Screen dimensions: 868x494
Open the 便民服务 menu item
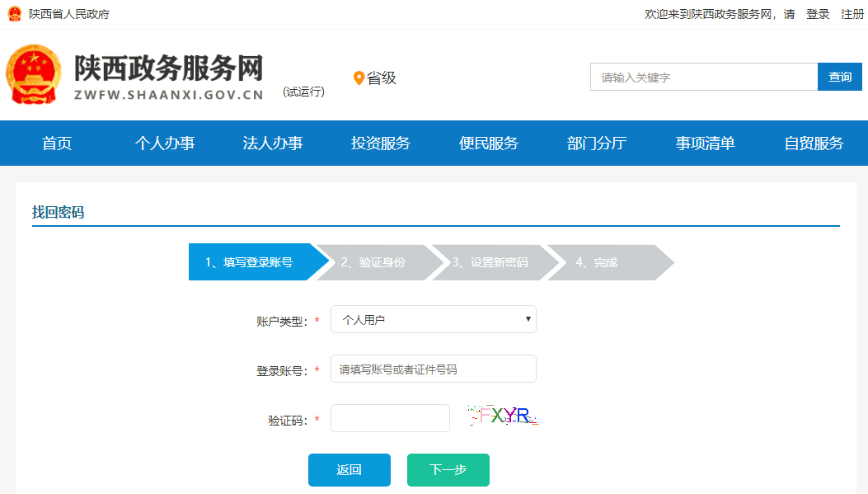(489, 143)
